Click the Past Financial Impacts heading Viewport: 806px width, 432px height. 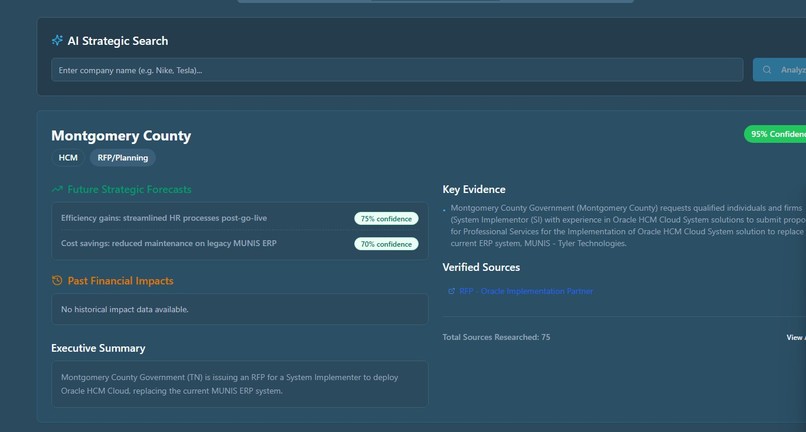tap(121, 281)
